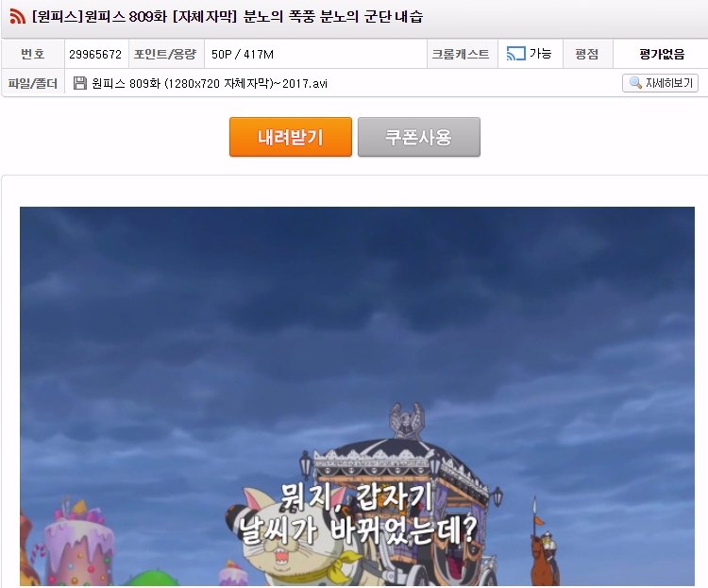Click the gray 쿠폰사용 coupon button
This screenshot has height=588, width=708.
(x=419, y=137)
